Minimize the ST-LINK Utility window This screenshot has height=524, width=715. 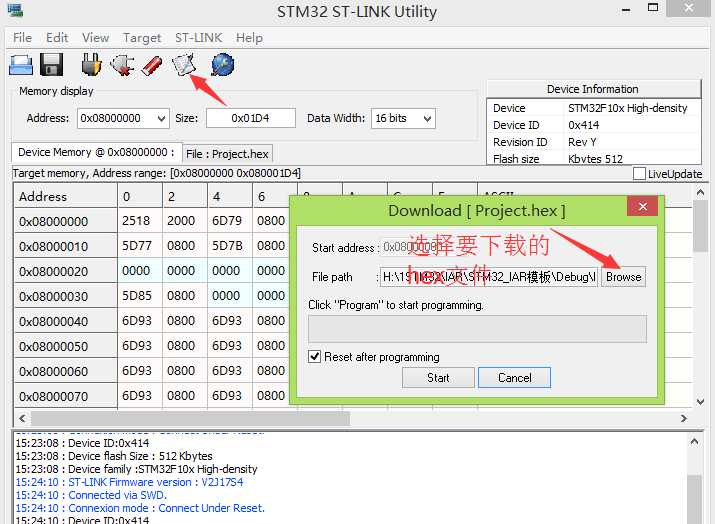[x=626, y=9]
